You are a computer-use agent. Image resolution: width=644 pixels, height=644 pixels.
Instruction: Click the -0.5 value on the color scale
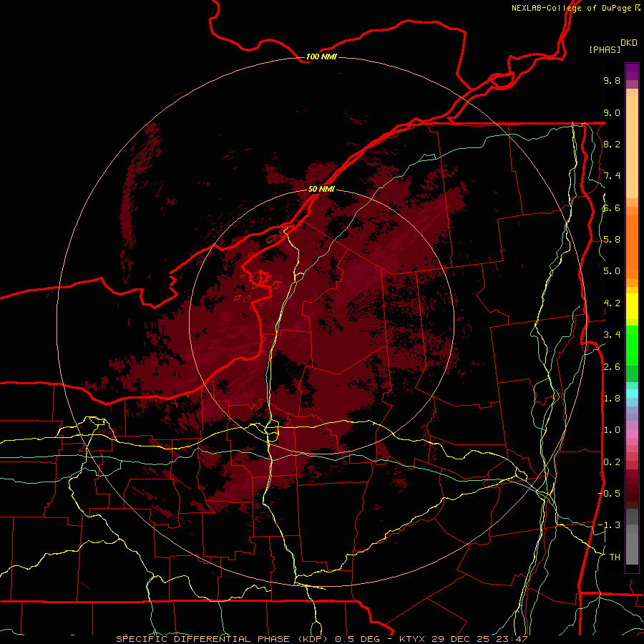point(610,494)
